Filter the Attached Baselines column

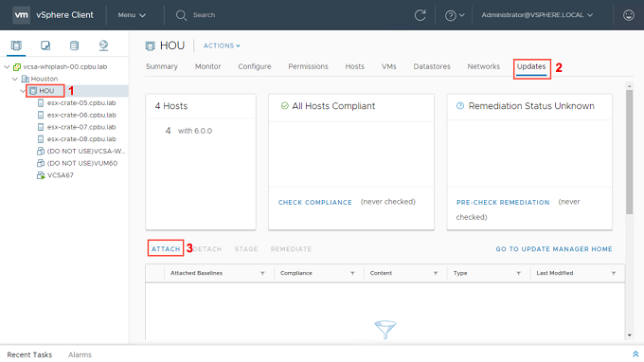pos(262,273)
